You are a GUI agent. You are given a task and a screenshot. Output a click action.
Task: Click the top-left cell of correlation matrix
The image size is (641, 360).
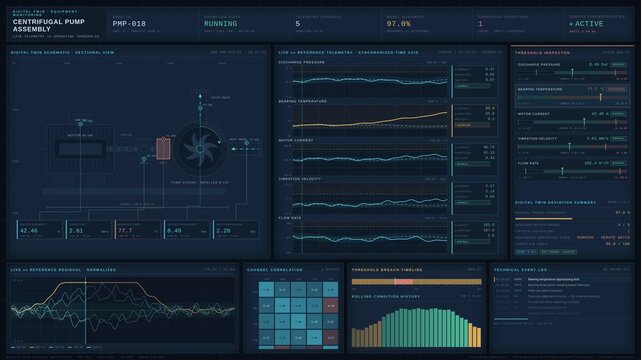267,290
